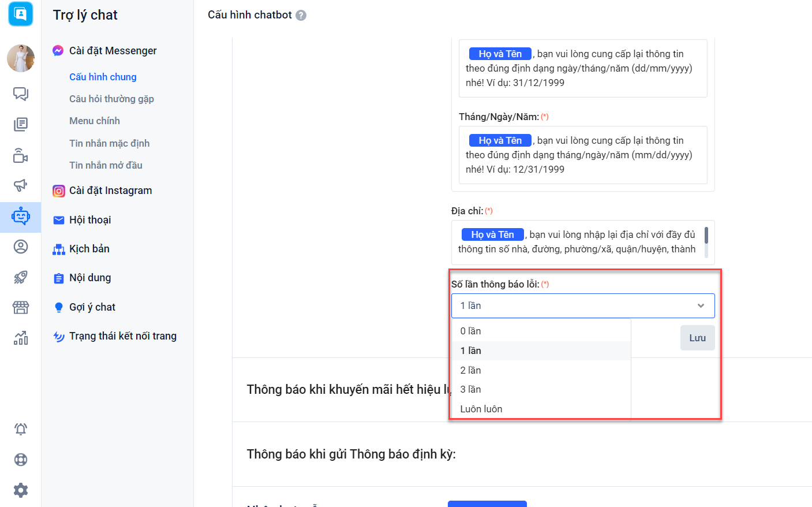Click the Cấu hình chatbot page title

(x=250, y=15)
